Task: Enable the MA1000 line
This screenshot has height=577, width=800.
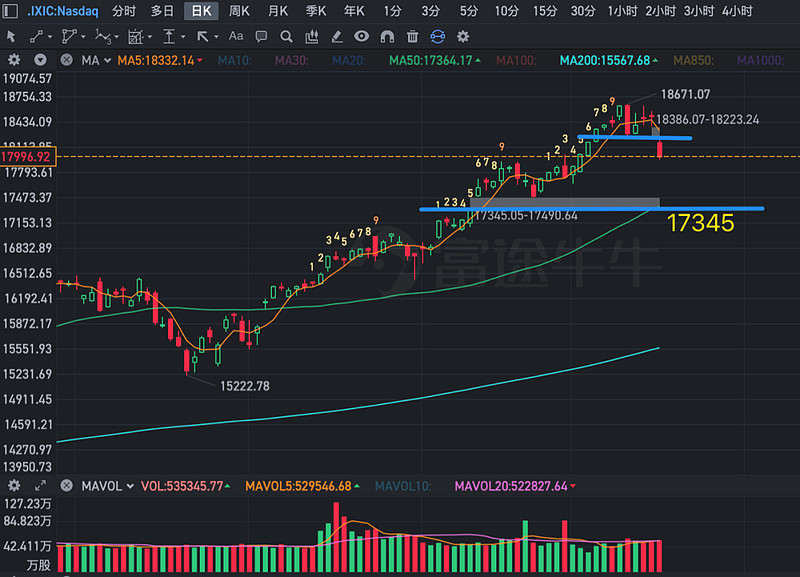Action: tap(760, 61)
